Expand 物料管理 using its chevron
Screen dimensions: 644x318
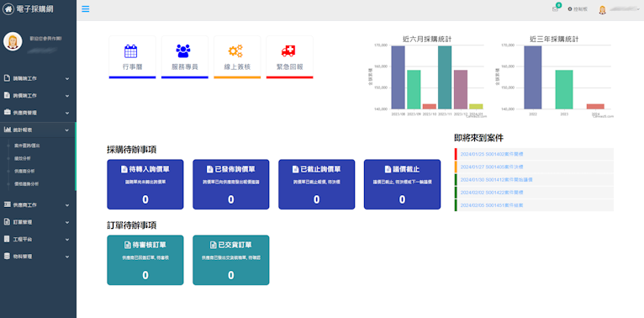(x=67, y=257)
